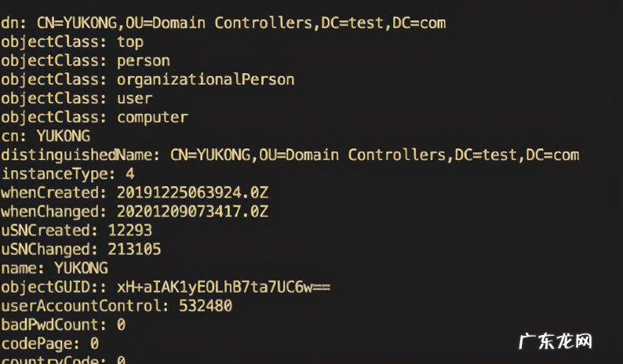Select the organizationalPerson value
This screenshot has width=623, height=364.
tap(206, 79)
